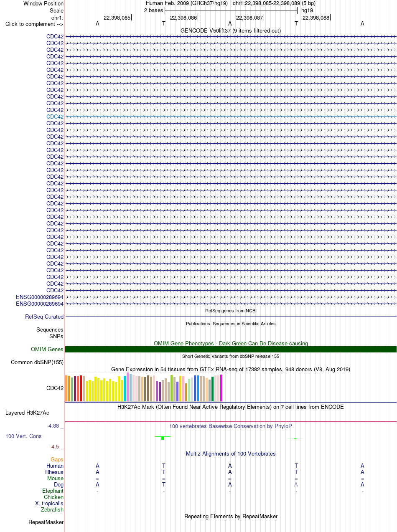Click the 'chr1:' ruler label
The height and width of the screenshot is (532, 397).
click(57, 18)
